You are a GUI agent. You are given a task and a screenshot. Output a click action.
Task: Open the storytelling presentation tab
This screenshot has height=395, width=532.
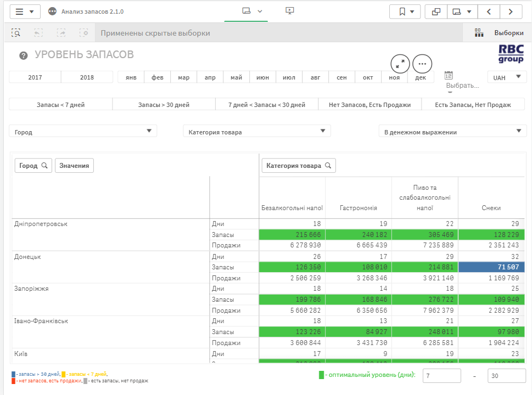(x=290, y=11)
